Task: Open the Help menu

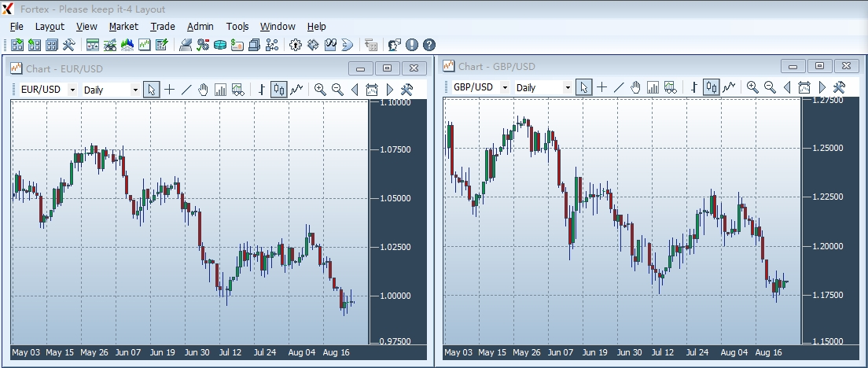Action: pyautogui.click(x=317, y=27)
